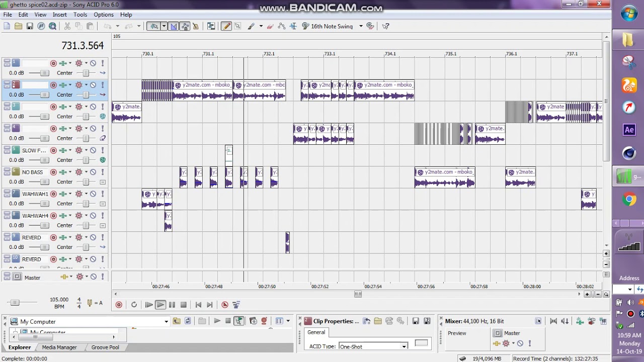Open the Paint tool options arrow
This screenshot has width=644, height=362.
[261, 26]
